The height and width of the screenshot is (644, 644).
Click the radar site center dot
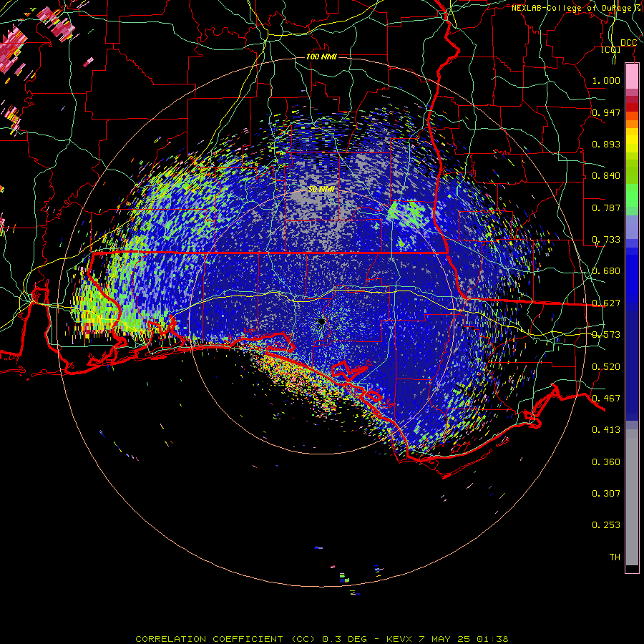coord(321,321)
